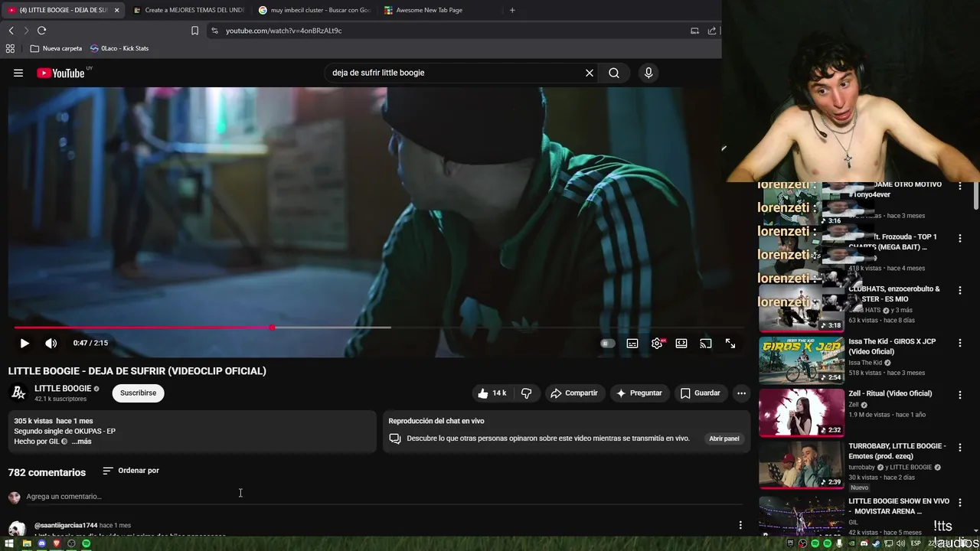The height and width of the screenshot is (551, 980).
Task: Enter full screen mode
Action: pyautogui.click(x=730, y=344)
